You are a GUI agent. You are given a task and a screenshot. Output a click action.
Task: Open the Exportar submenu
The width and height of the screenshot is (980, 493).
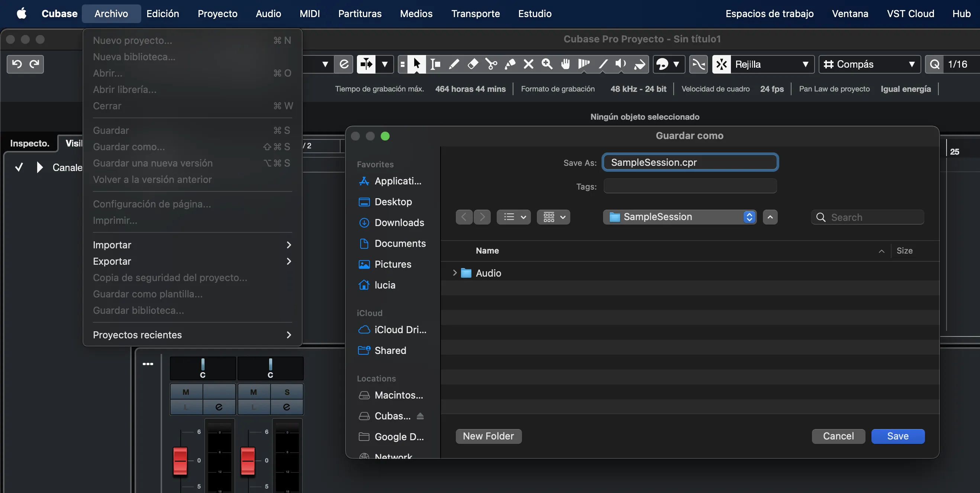coord(192,261)
